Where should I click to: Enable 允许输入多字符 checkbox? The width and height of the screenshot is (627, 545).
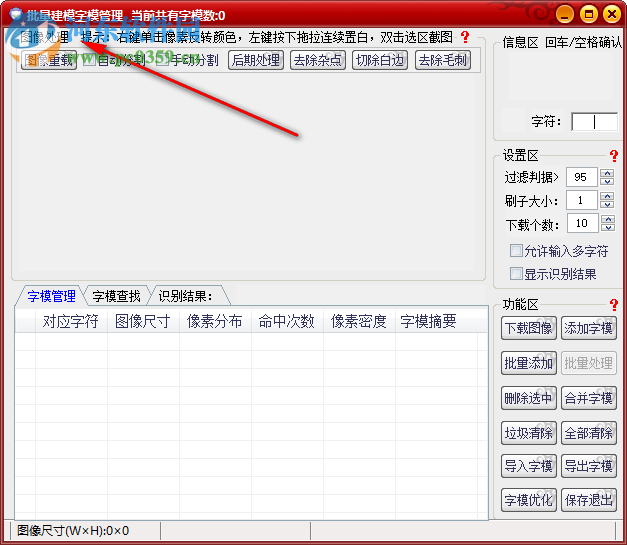pyautogui.click(x=516, y=251)
